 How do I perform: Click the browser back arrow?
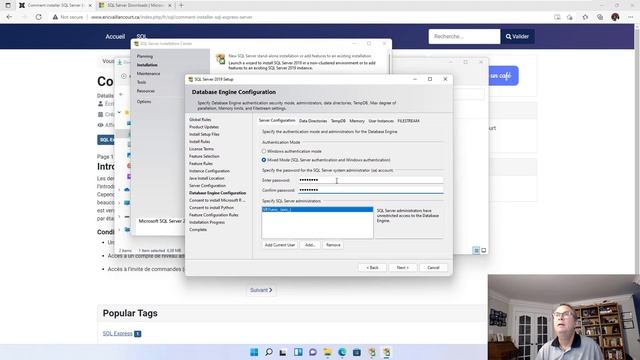[9, 17]
